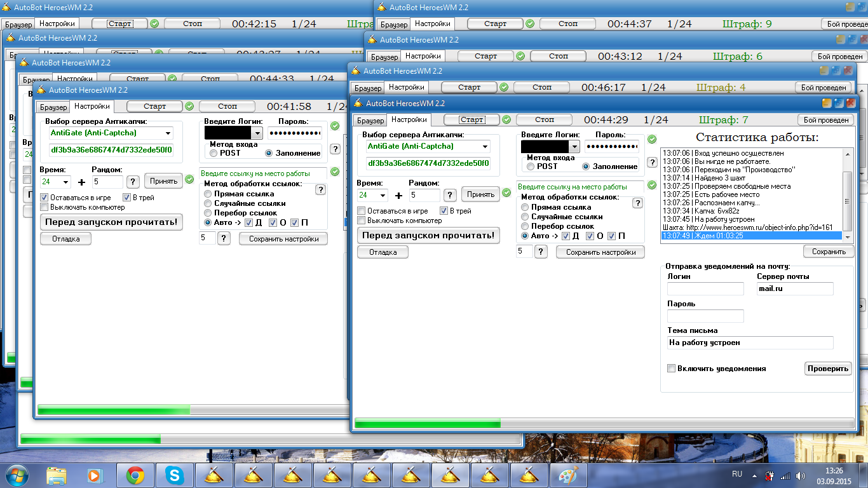This screenshot has height=488, width=868.
Task: Disable Оставаться в игре in 00:41:58 window
Action: pyautogui.click(x=44, y=198)
